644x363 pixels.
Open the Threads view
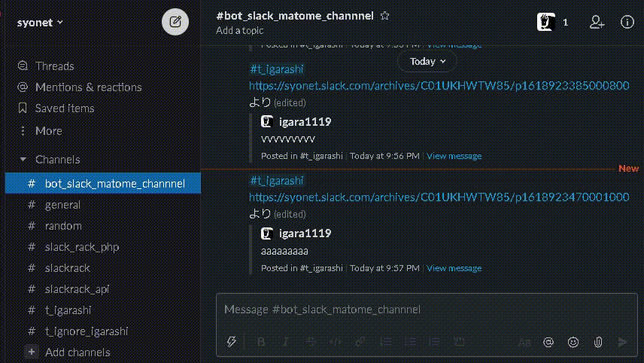click(54, 66)
